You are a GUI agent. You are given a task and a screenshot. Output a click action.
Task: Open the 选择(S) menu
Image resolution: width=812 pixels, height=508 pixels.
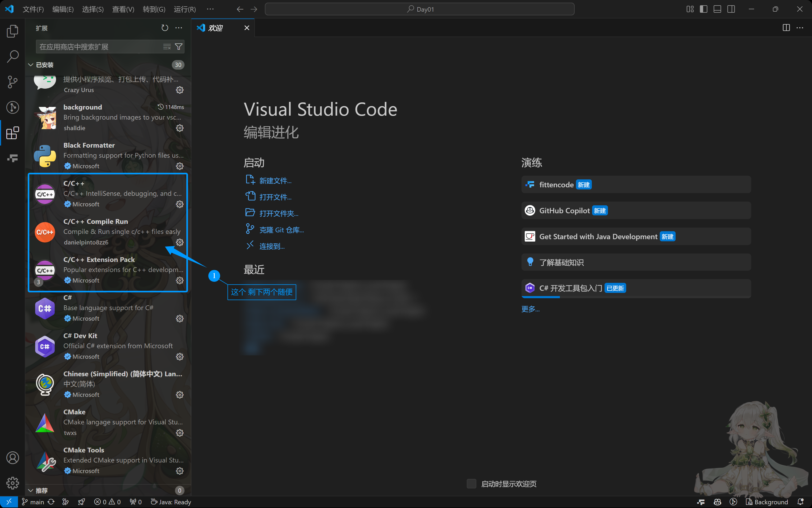tap(93, 9)
